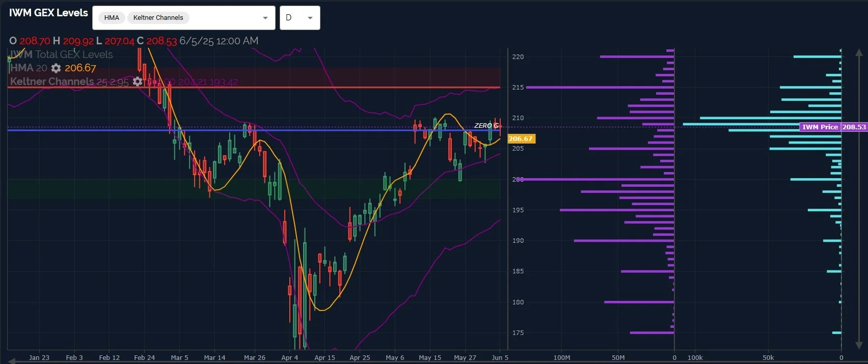Click the purple GEX bar at 175
Image resolution: width=868 pixels, height=364 pixels.
652,332
